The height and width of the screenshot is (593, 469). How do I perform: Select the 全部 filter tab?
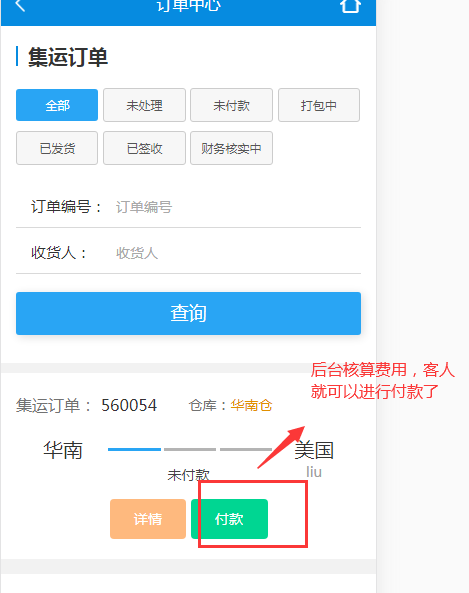57,105
